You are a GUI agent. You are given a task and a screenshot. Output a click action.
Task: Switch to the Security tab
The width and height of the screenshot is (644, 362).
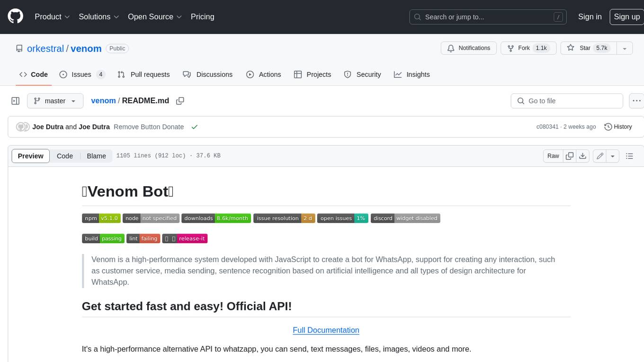click(x=362, y=74)
